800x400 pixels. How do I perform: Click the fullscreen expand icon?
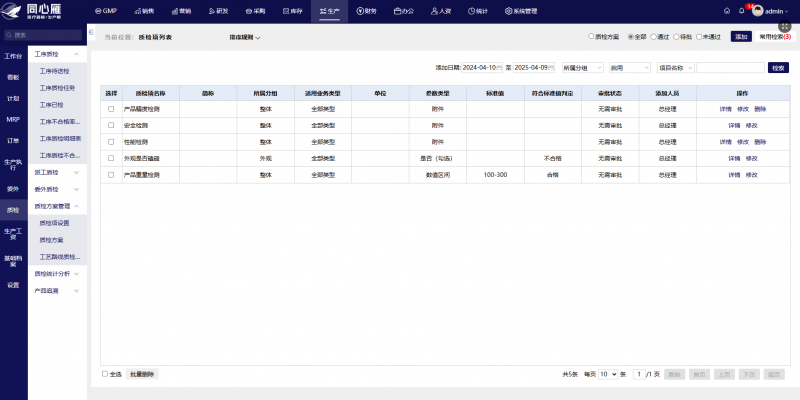(x=784, y=26)
